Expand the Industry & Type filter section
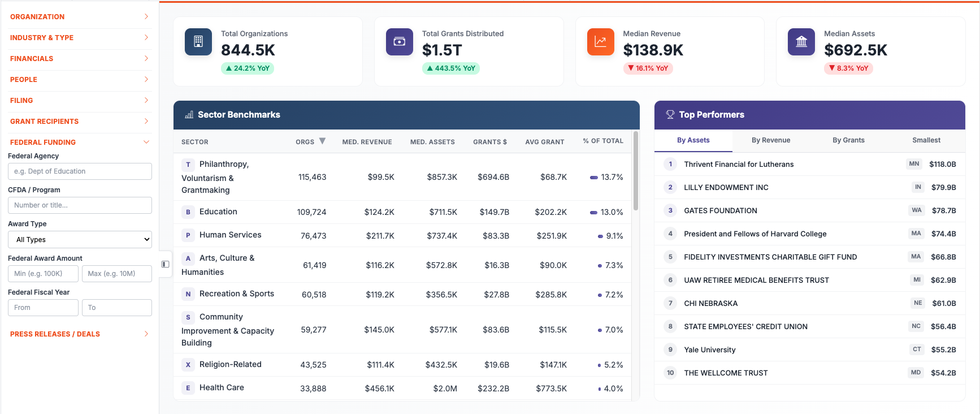The image size is (980, 414). pyautogui.click(x=80, y=38)
